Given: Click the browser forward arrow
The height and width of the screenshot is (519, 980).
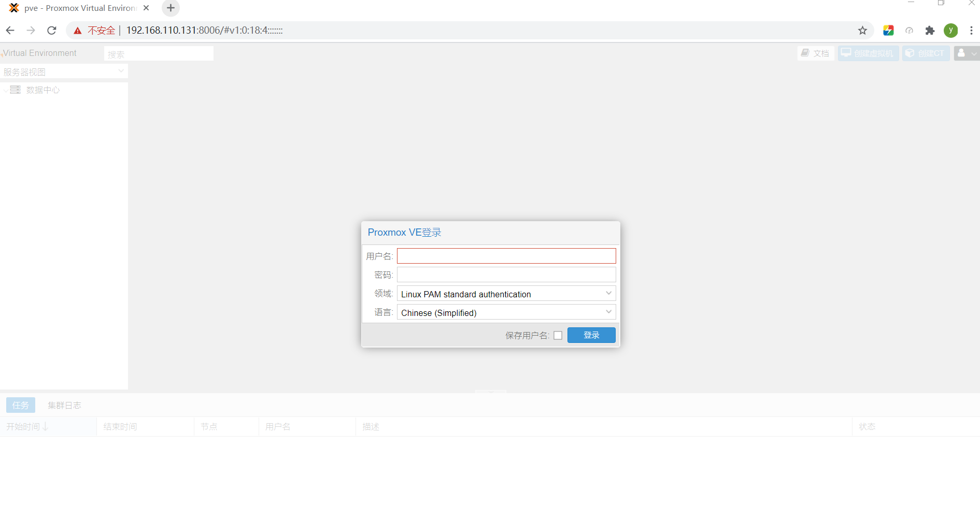Looking at the screenshot, I should pyautogui.click(x=31, y=31).
